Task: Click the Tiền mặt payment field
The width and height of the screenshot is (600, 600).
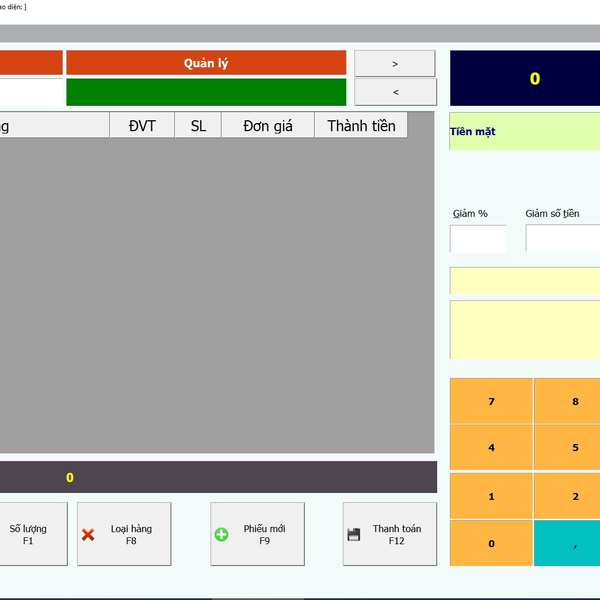Action: point(525,131)
